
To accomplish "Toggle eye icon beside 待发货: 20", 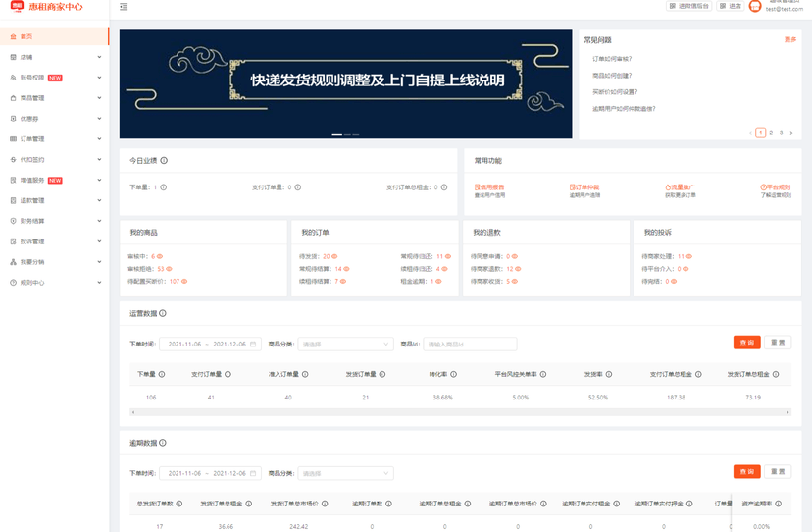I will (334, 256).
